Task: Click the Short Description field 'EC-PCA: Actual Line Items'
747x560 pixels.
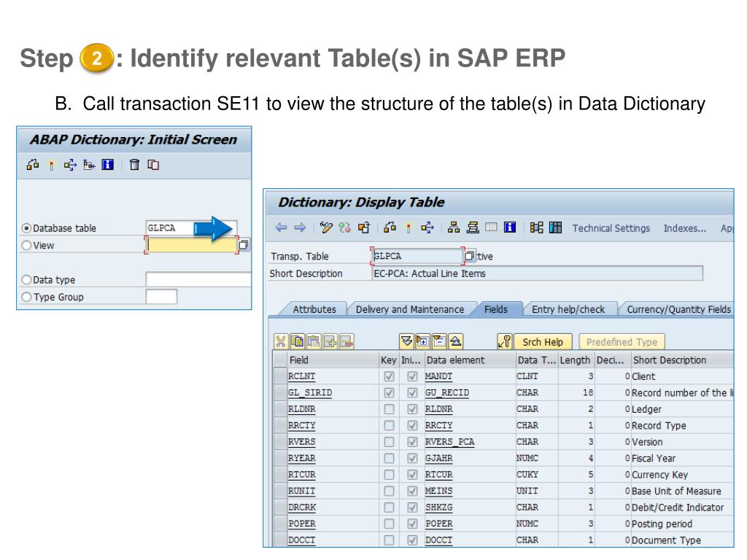Action: (538, 273)
